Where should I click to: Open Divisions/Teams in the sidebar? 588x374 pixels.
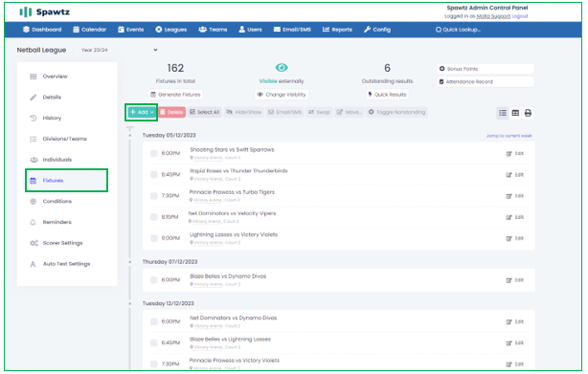click(x=64, y=139)
